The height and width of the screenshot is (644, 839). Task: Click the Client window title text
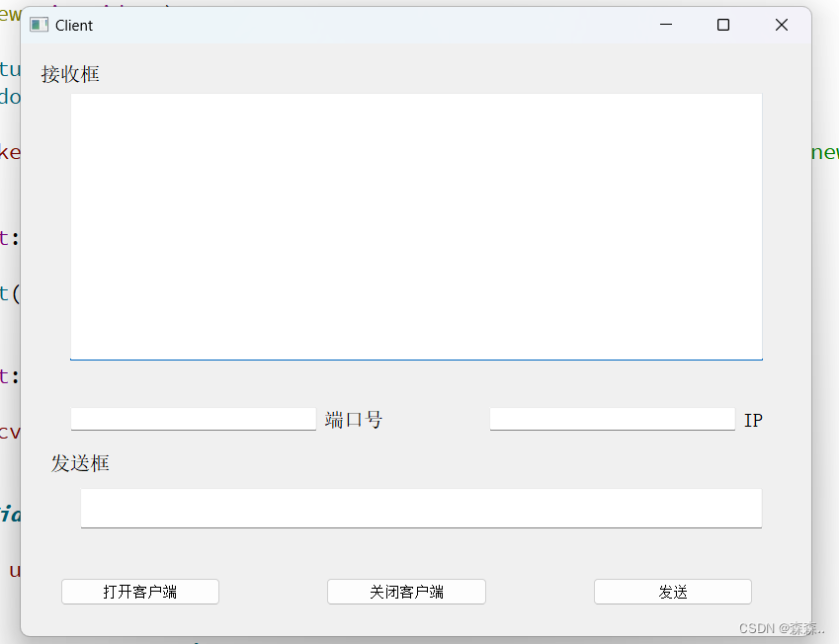(74, 25)
